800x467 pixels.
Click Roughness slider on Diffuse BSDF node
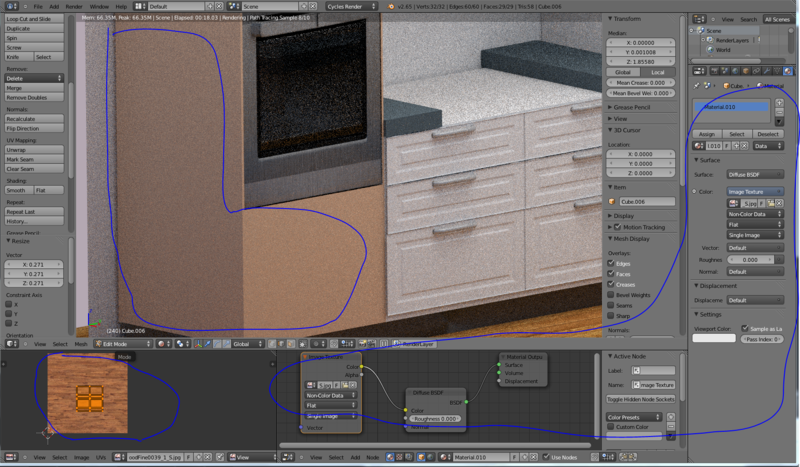(434, 419)
